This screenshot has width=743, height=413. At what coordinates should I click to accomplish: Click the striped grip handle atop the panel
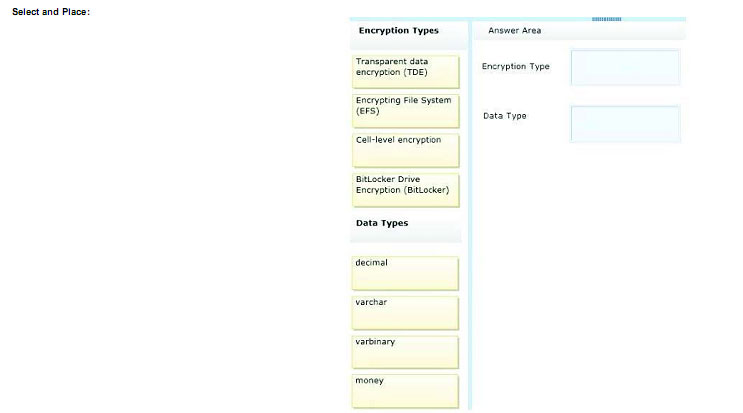coord(607,19)
